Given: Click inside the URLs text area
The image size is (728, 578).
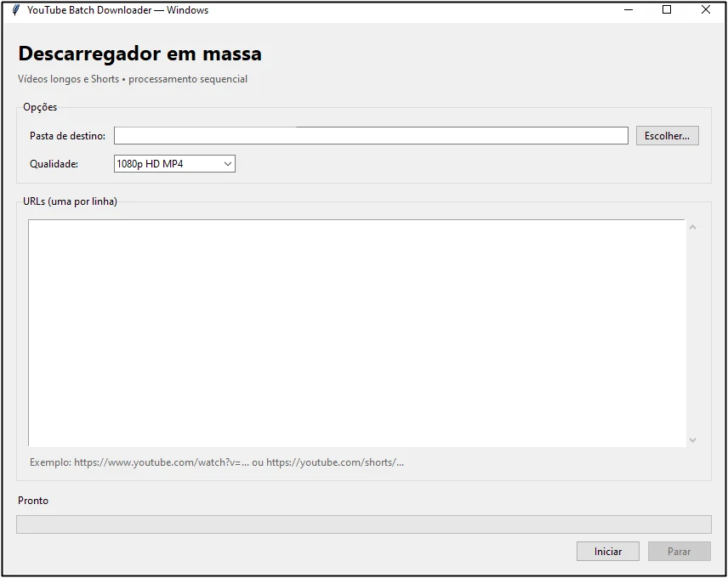Looking at the screenshot, I should (x=356, y=333).
